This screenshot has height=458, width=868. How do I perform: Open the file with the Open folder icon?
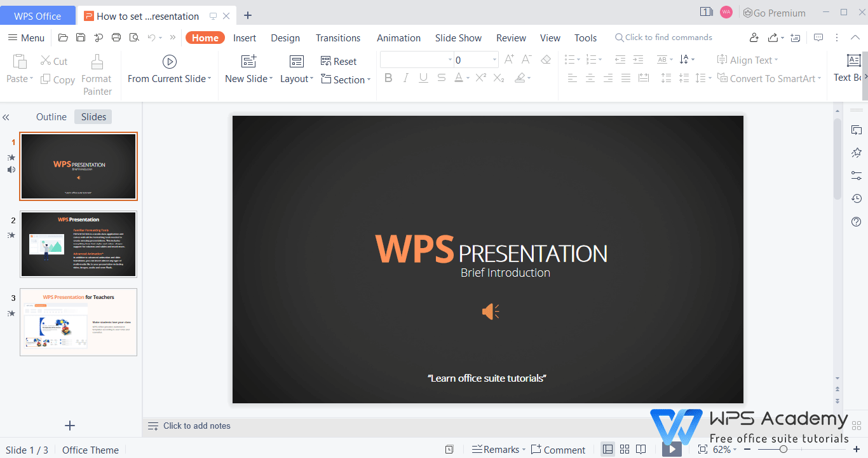[x=63, y=38]
